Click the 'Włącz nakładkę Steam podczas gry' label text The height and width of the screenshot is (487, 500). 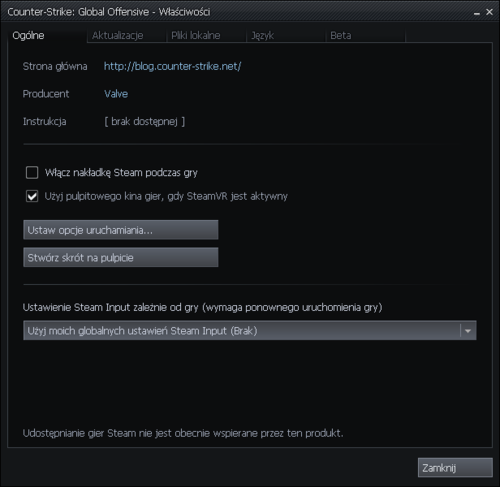(x=121, y=173)
